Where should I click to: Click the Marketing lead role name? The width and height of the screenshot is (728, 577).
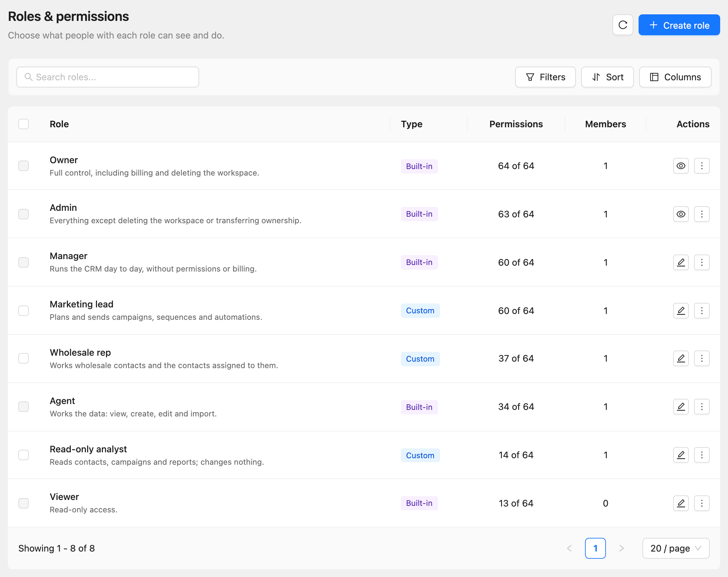tap(81, 304)
